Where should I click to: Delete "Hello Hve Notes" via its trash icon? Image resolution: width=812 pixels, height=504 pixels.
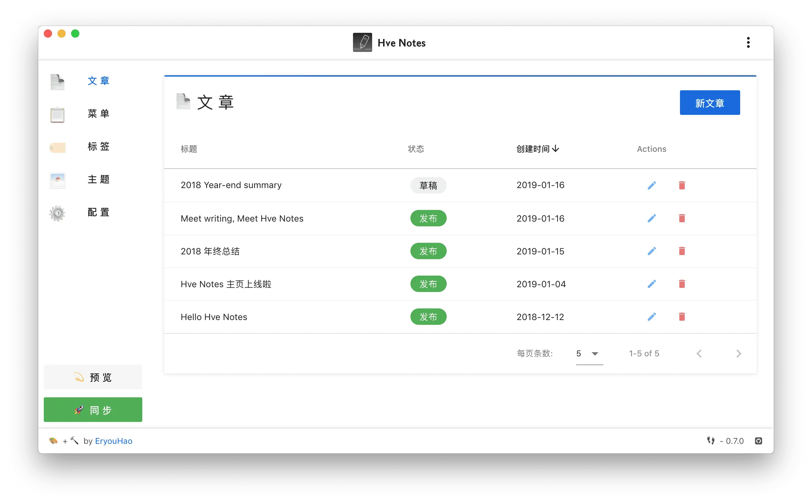pos(682,317)
